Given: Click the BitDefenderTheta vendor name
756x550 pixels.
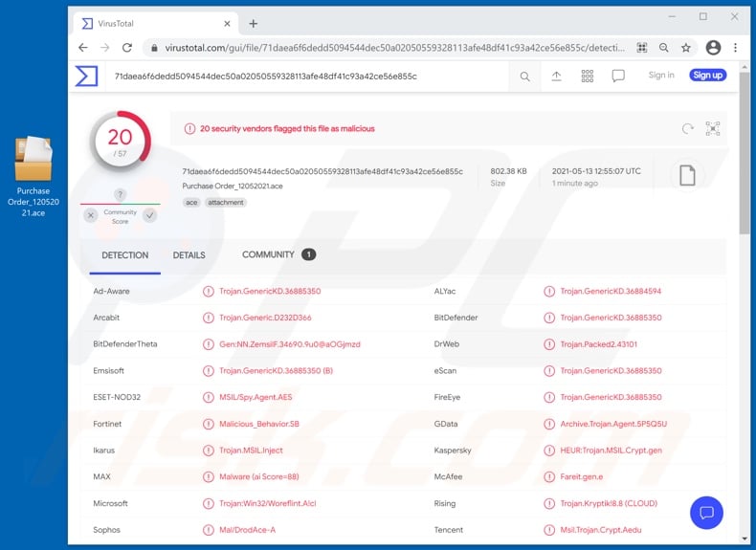Looking at the screenshot, I should [x=124, y=344].
